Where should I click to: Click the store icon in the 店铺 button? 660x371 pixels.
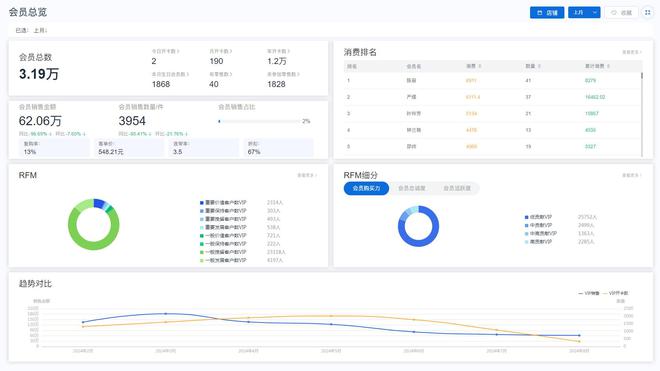(540, 13)
